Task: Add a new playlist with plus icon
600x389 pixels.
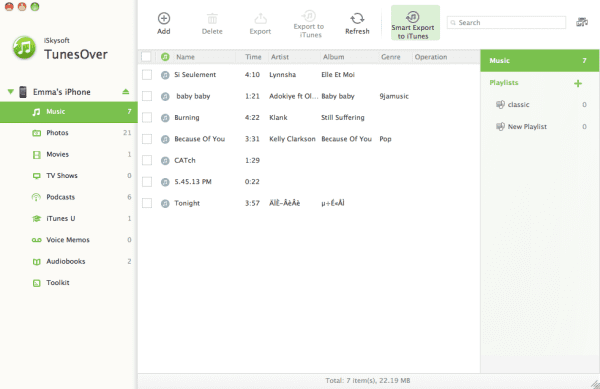Action: coord(578,83)
